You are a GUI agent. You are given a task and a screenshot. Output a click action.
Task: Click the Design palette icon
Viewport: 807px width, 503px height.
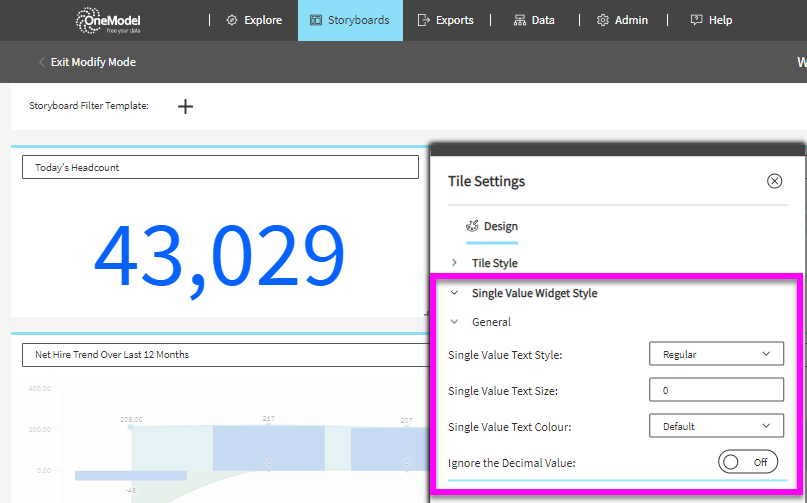coord(472,226)
